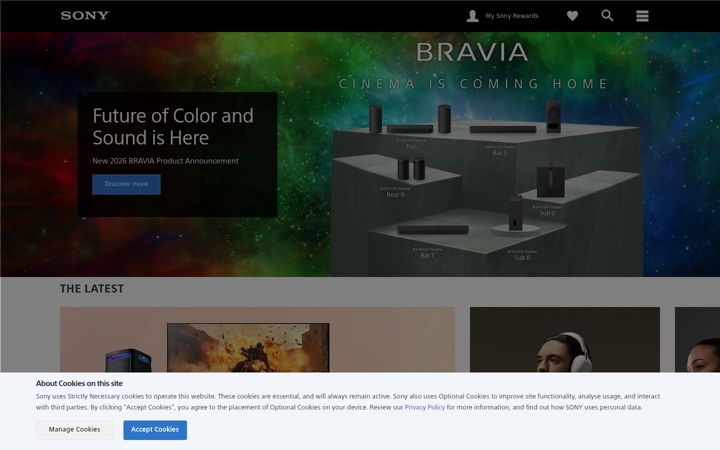Select the Theatre Sub 8 product label

point(523,255)
